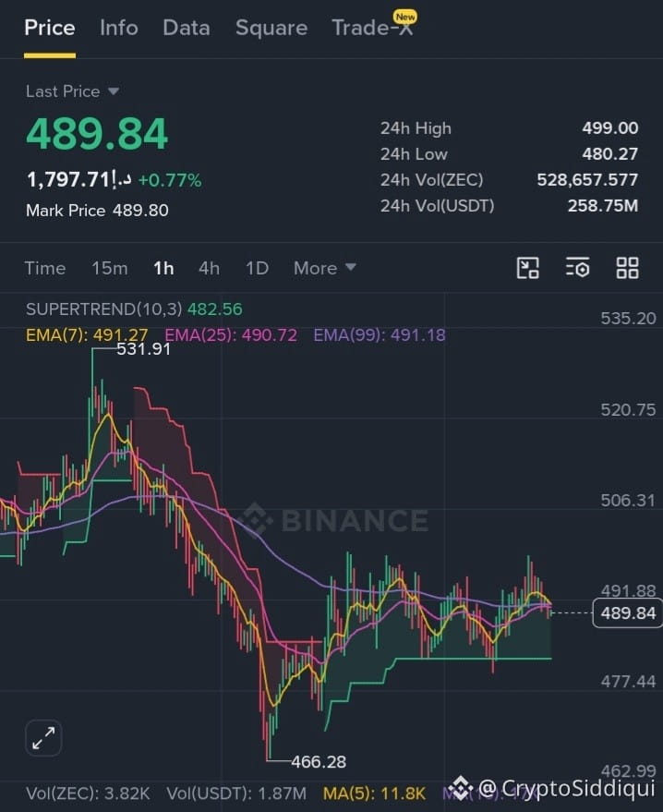Click the 520.75 price axis label
The height and width of the screenshot is (812, 663).
(x=628, y=410)
